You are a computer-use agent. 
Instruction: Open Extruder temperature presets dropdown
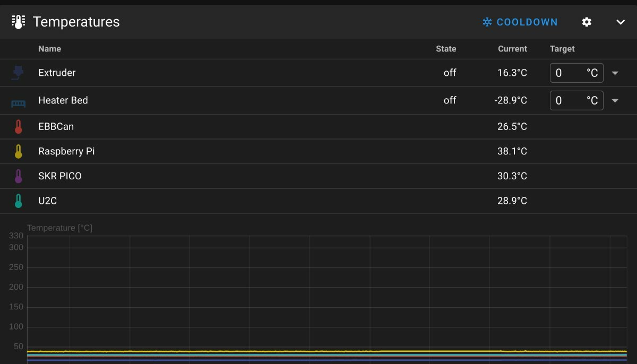[x=615, y=73]
